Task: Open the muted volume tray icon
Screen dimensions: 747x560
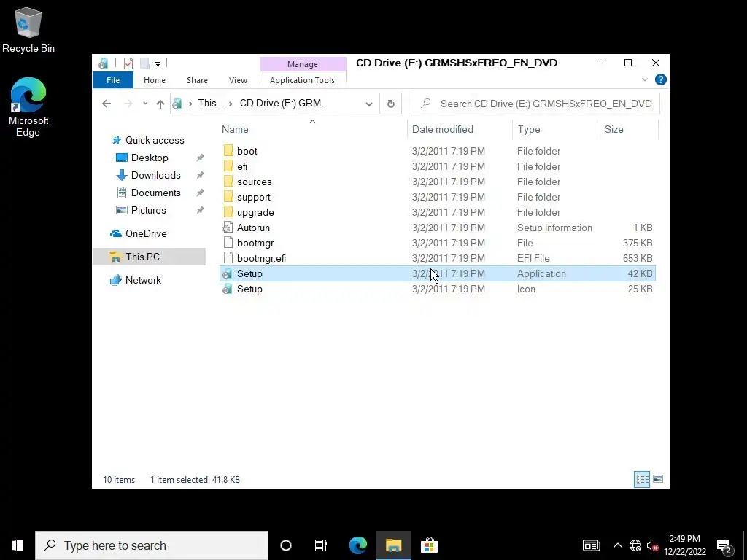Action: click(x=652, y=545)
